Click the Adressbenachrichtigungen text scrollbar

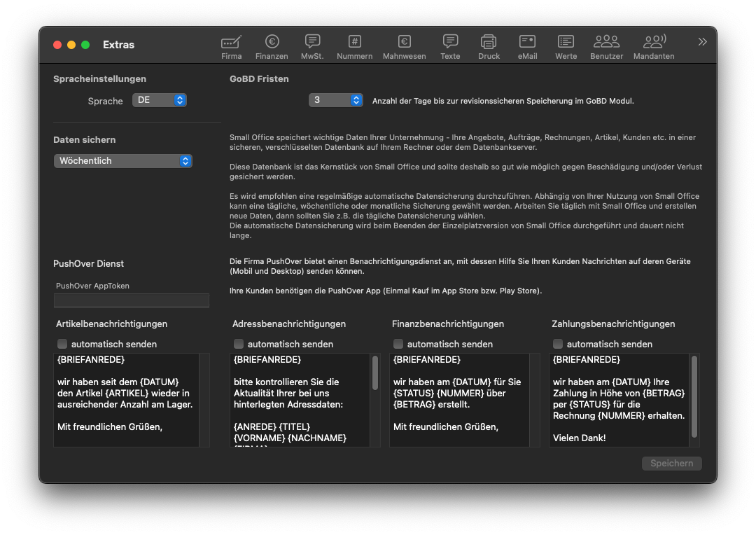(375, 373)
